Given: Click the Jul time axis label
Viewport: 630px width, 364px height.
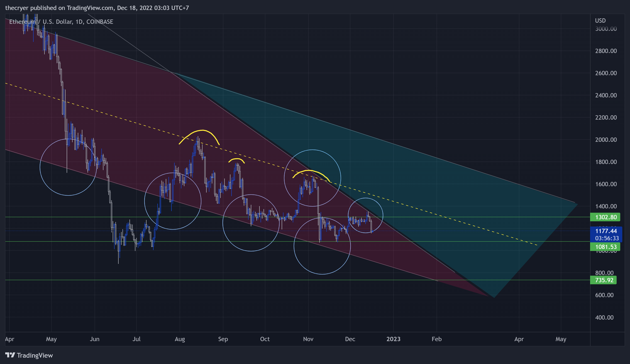Looking at the screenshot, I should [x=137, y=339].
